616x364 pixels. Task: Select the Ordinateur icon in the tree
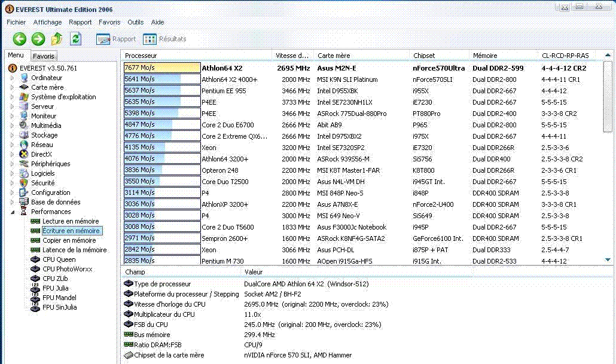[x=24, y=78]
